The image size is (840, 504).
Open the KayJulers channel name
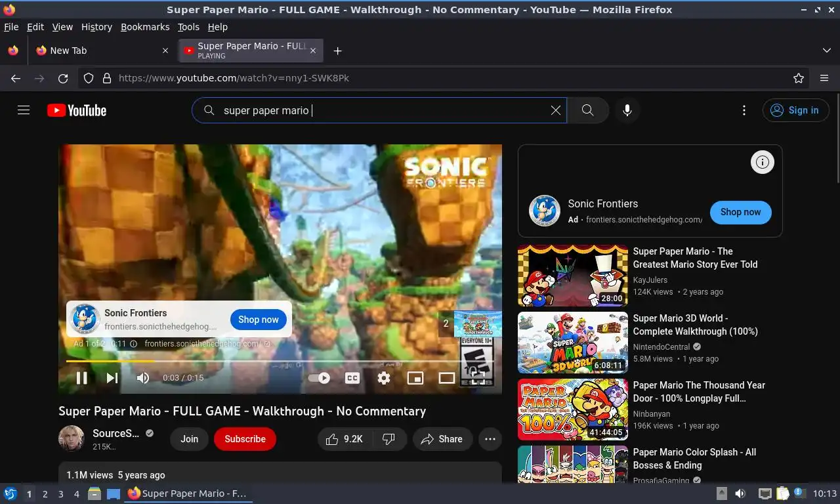pos(650,280)
